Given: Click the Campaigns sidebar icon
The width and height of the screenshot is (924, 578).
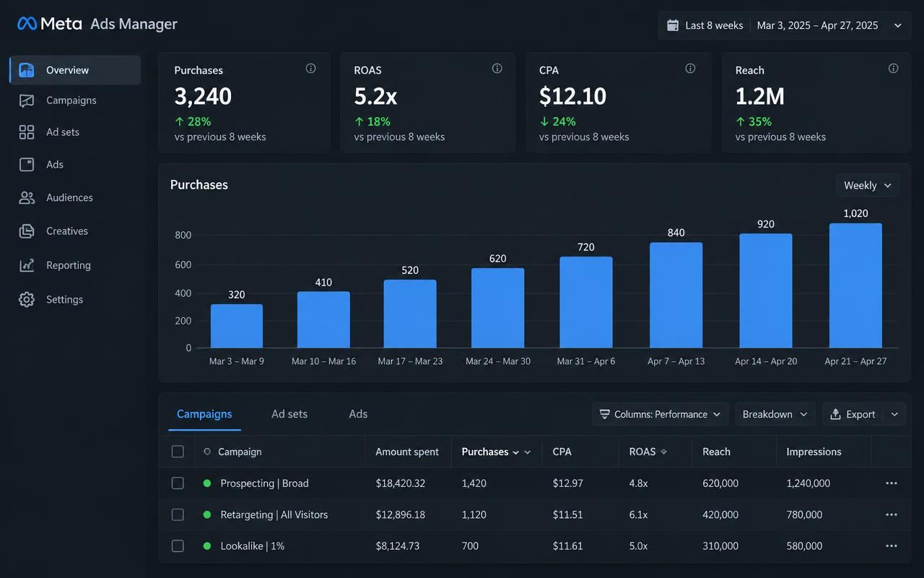Looking at the screenshot, I should 27,100.
